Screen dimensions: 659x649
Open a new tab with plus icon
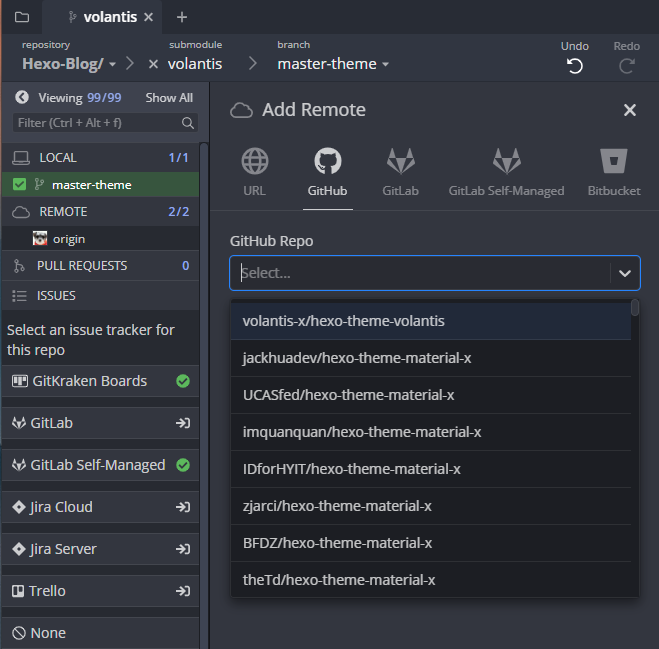(182, 17)
